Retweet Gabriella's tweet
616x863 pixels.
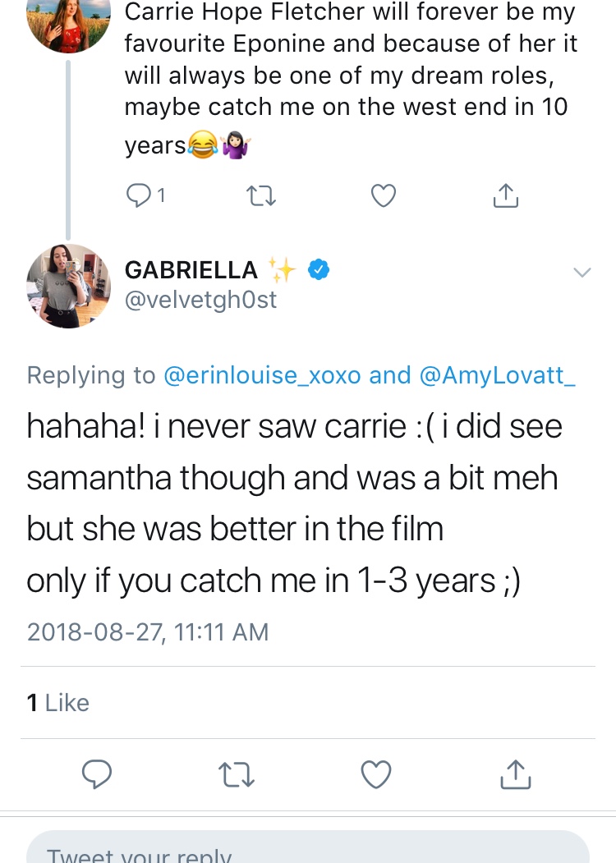point(237,773)
